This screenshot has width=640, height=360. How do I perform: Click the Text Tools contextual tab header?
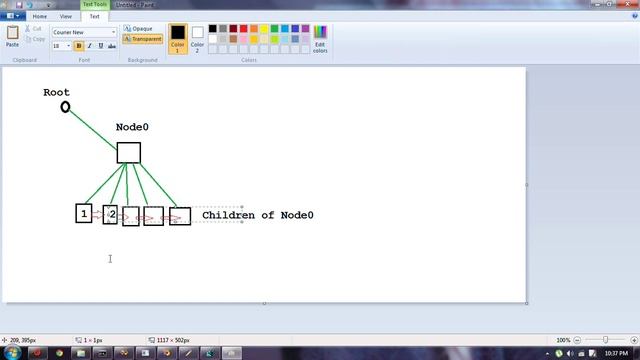95,4
